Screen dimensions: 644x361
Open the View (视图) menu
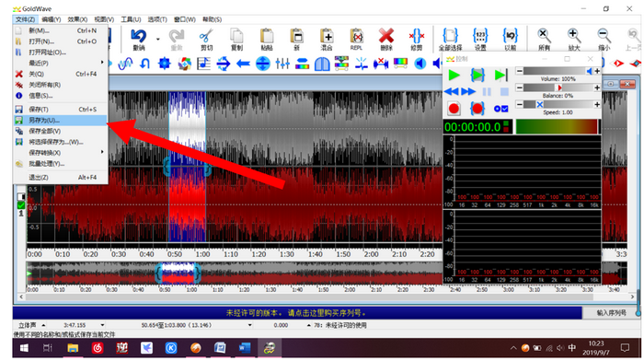pyautogui.click(x=104, y=19)
